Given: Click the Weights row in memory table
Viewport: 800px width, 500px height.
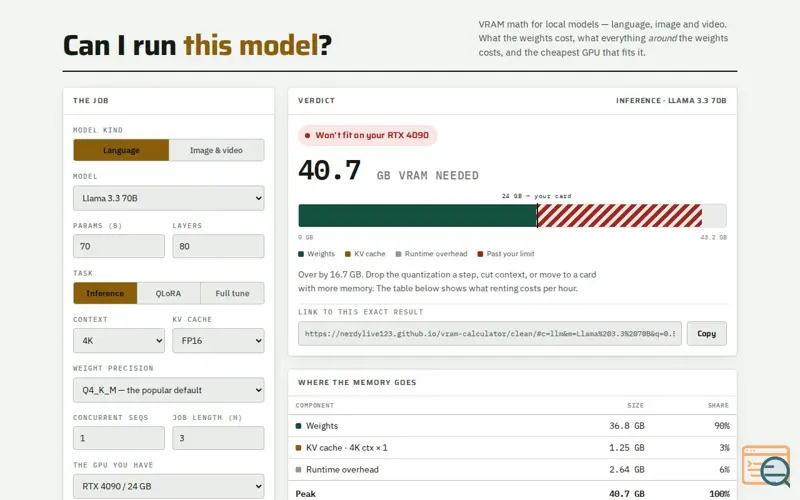Looking at the screenshot, I should (512, 426).
